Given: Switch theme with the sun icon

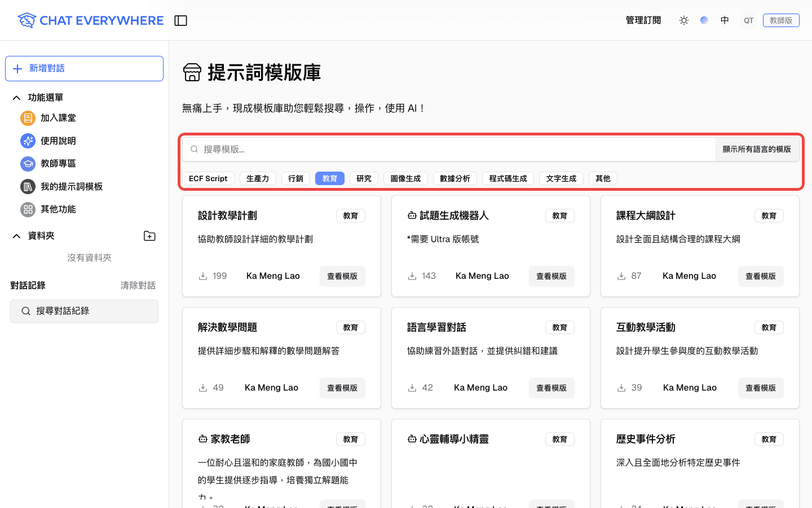Looking at the screenshot, I should click(x=684, y=20).
